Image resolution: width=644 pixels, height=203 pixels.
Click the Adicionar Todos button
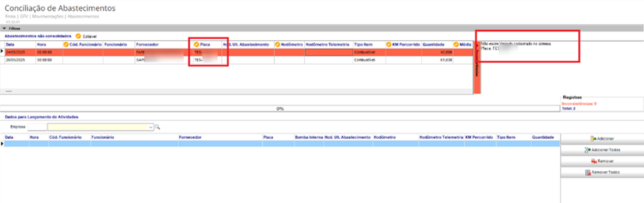[602, 150]
